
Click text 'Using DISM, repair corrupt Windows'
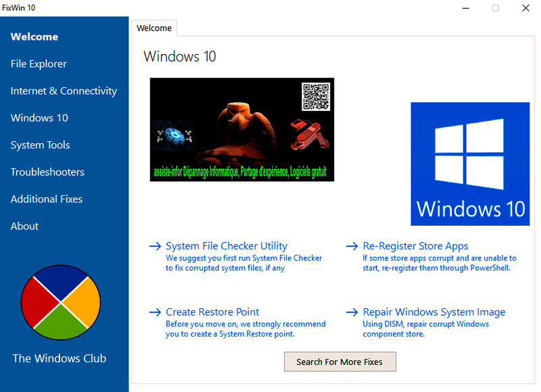click(x=426, y=324)
